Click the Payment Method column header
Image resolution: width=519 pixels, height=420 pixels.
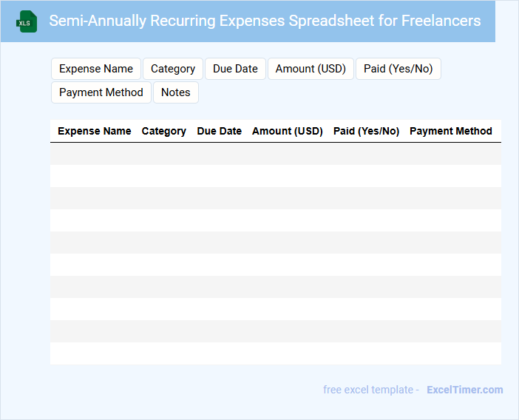pyautogui.click(x=451, y=131)
